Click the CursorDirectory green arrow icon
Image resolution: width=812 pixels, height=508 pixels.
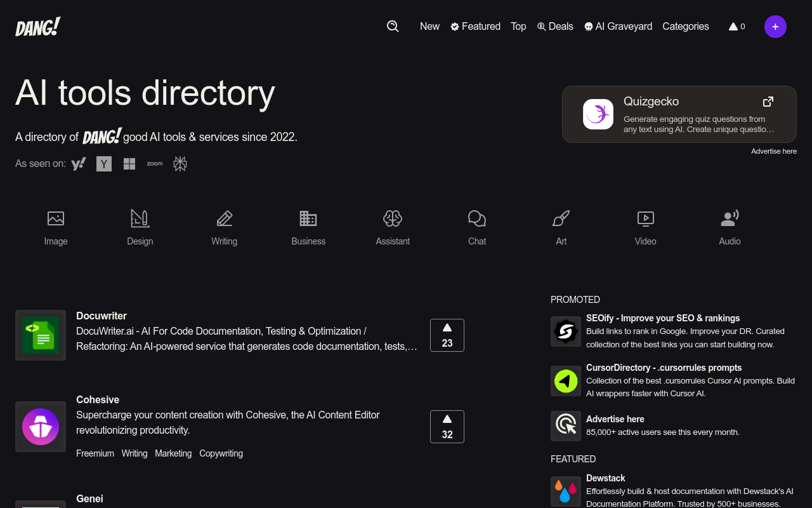(566, 381)
